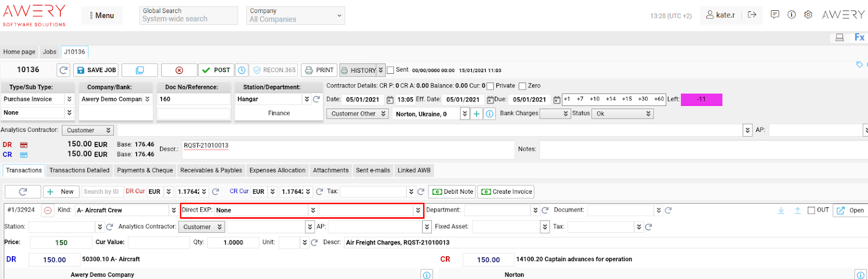Viewport: 868px width, 279px height.
Task: Click the duplicate job copy icon
Action: (139, 70)
